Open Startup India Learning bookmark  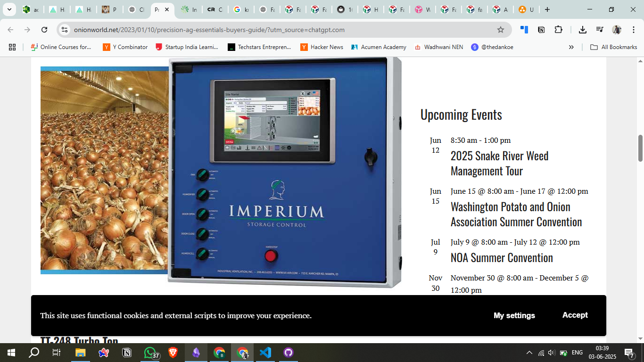coord(187,47)
